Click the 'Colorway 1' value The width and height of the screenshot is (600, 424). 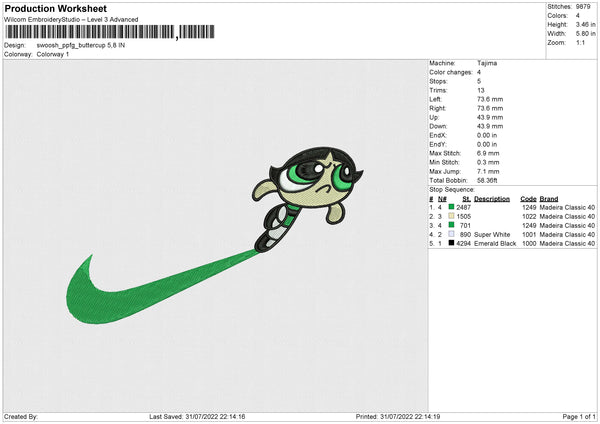point(53,54)
